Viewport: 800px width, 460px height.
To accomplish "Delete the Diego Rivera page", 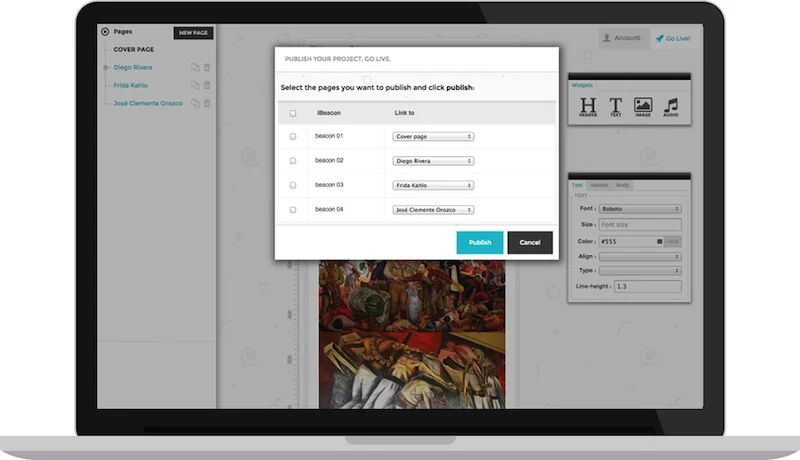I will (x=207, y=67).
